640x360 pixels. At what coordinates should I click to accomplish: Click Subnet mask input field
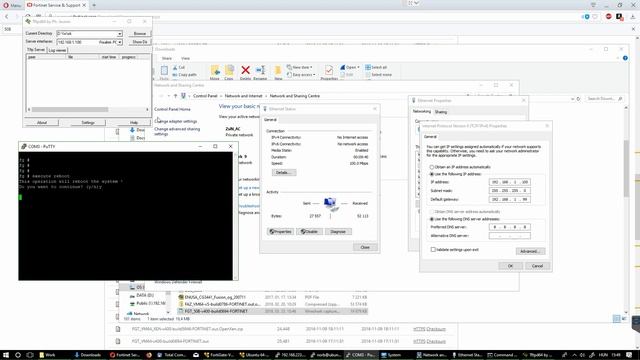click(x=510, y=191)
